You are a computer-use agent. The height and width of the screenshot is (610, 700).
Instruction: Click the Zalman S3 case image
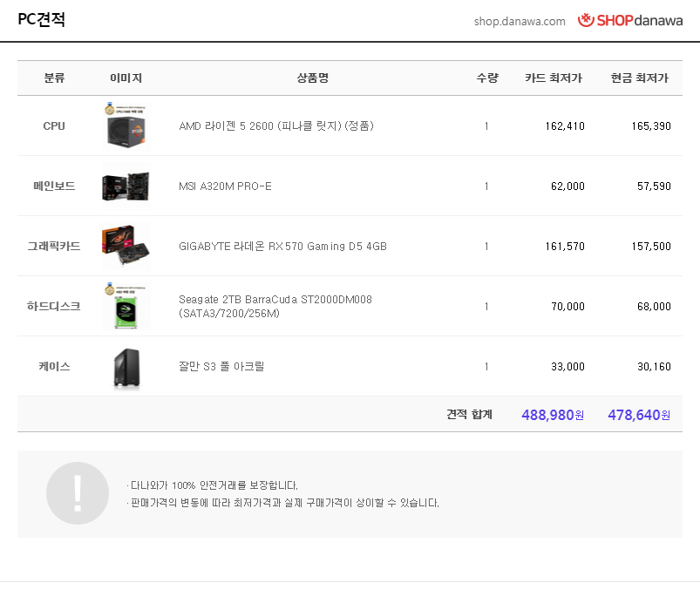126,367
